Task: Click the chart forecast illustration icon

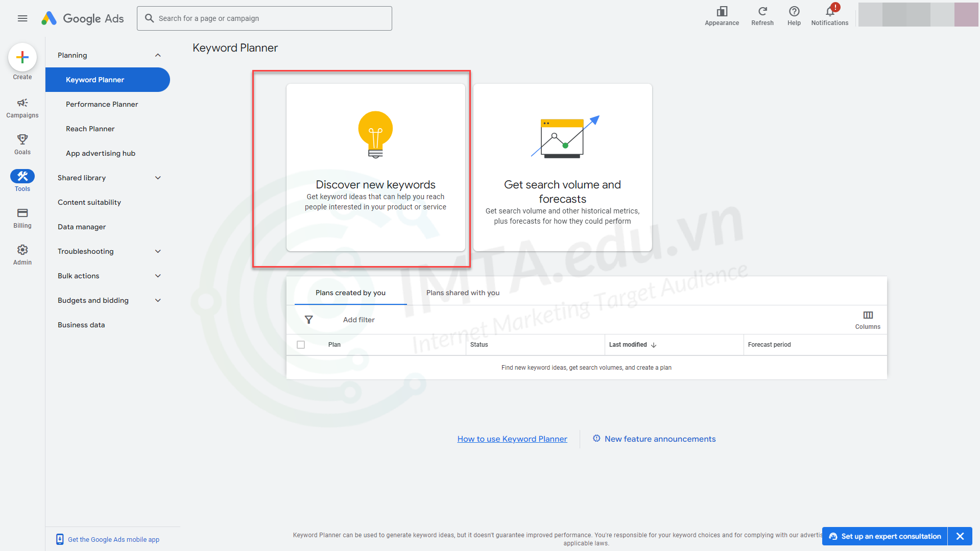Action: coord(565,137)
